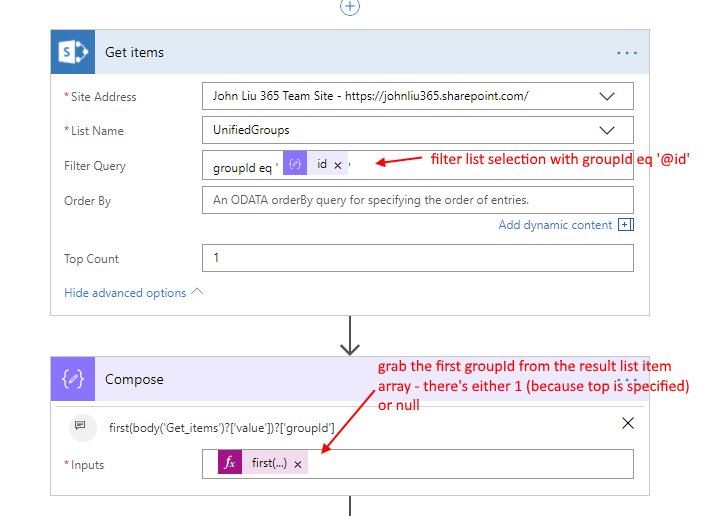The width and height of the screenshot is (707, 516).
Task: Click the Compose Inputs field
Action: (460, 464)
